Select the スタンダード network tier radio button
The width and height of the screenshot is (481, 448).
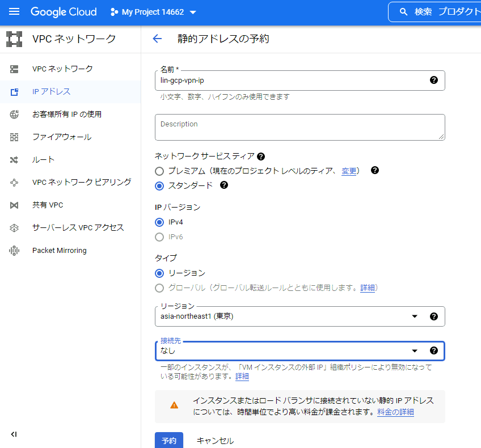pyautogui.click(x=159, y=185)
